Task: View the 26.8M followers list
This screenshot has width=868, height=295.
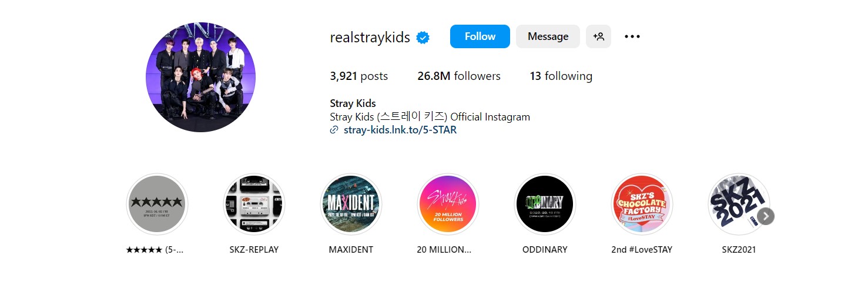Action: (x=459, y=76)
